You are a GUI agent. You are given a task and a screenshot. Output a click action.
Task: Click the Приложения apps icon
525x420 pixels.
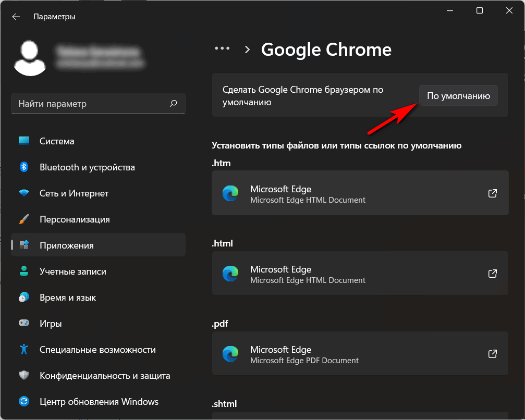[x=24, y=245]
